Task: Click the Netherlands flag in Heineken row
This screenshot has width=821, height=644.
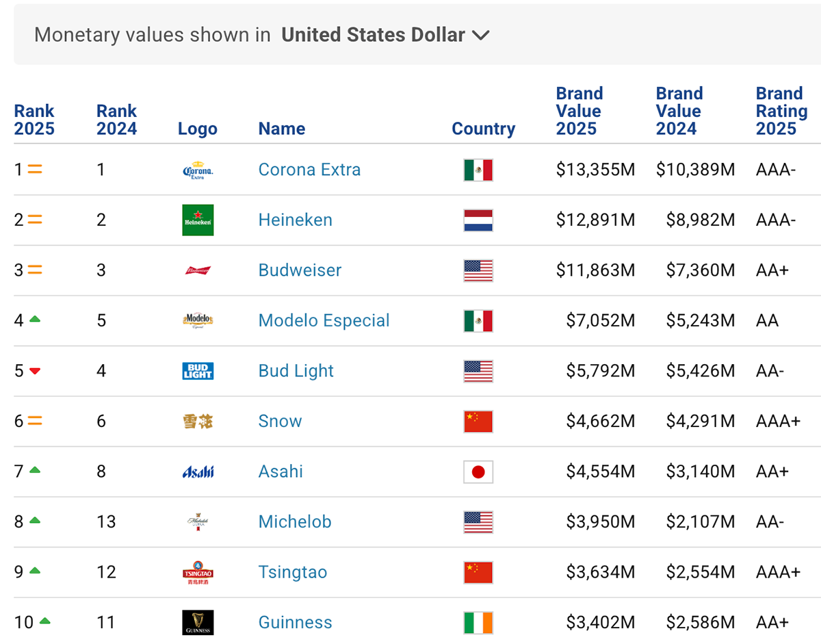Action: point(478,220)
